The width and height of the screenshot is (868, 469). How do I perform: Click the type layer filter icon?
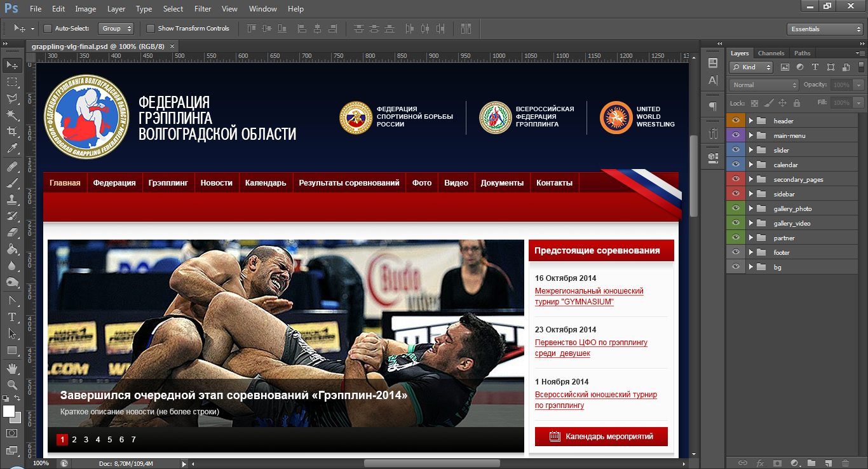(x=815, y=67)
